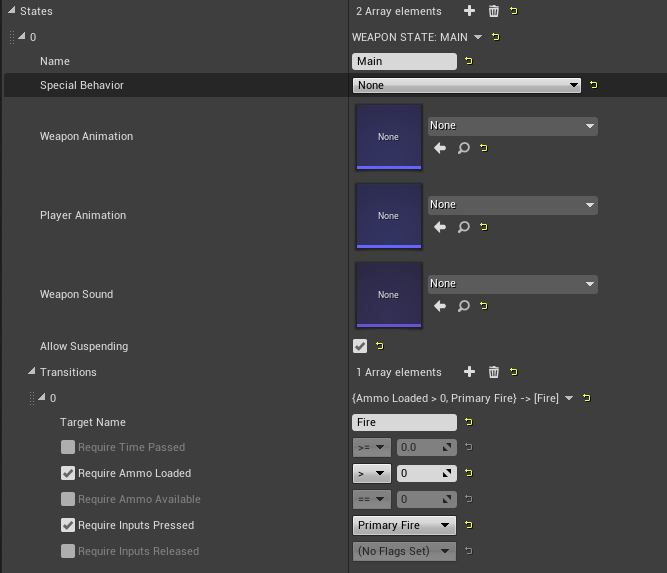This screenshot has height=573, width=667.
Task: Reset States array to default
Action: pyautogui.click(x=514, y=11)
